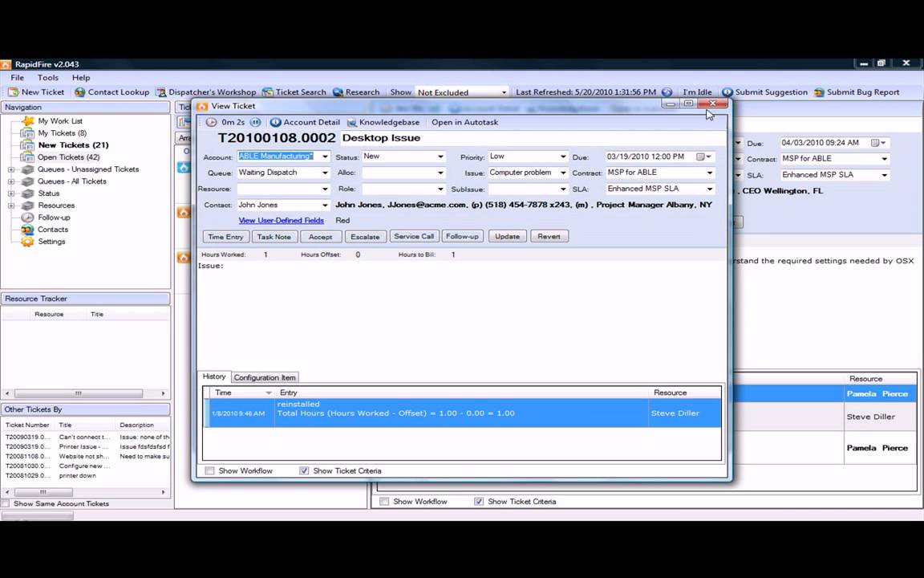Open Contact Lookup from the toolbar
Viewport: 924px width, 578px height.
pos(112,92)
